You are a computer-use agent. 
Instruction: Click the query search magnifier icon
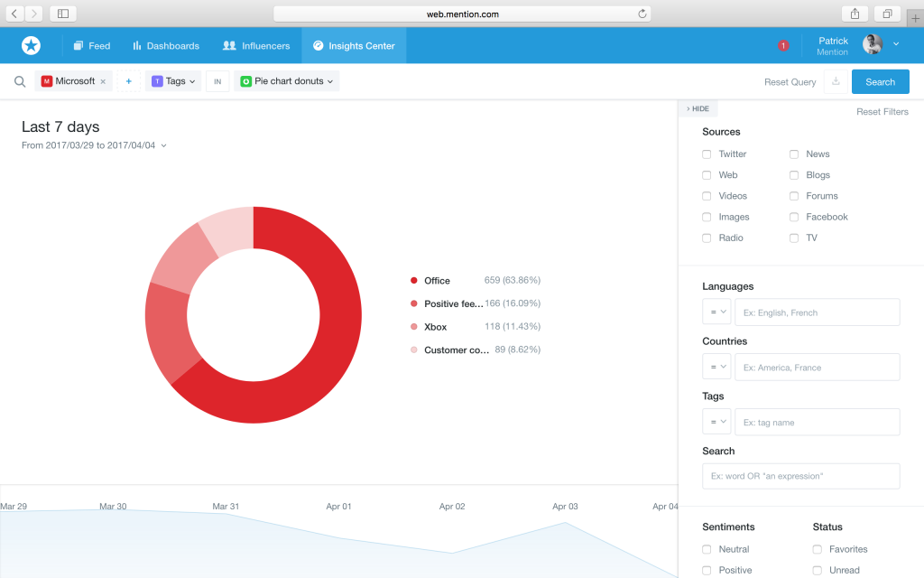coord(20,81)
